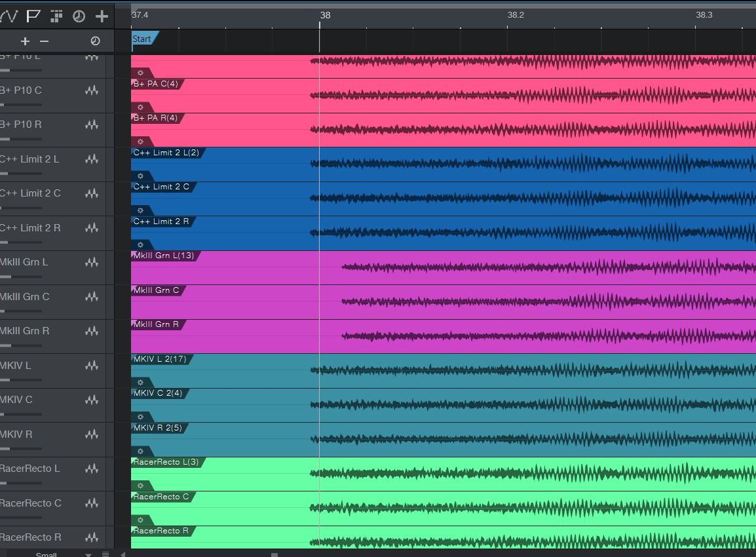The image size is (756, 557).
Task: Click the waveform icon on RacerRecto R track
Action: (92, 537)
